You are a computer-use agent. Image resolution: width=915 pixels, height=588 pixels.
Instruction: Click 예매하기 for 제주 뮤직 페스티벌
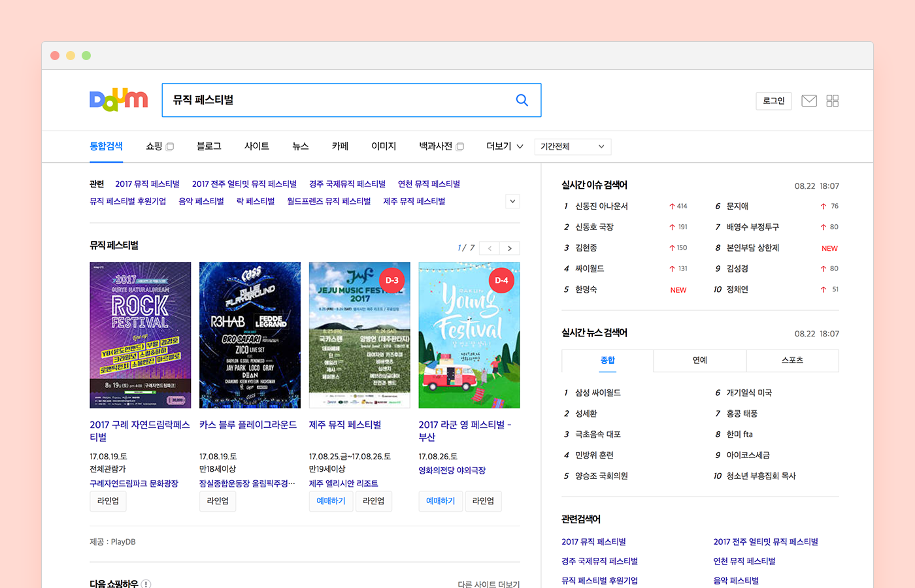tap(331, 501)
